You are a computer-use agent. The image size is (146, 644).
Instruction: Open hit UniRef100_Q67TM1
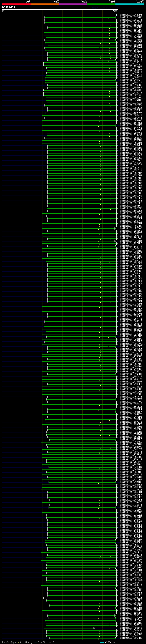click(131, 470)
